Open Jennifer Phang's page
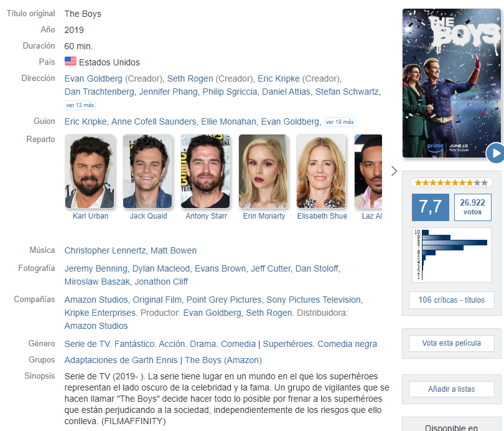This screenshot has height=431, width=504. point(169,92)
